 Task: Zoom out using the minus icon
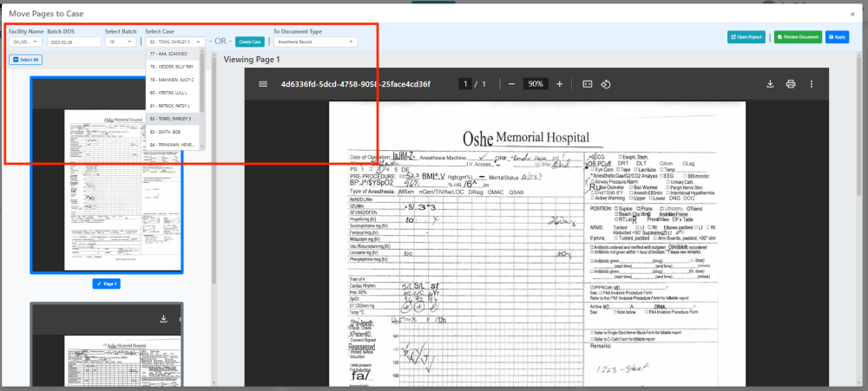[511, 84]
